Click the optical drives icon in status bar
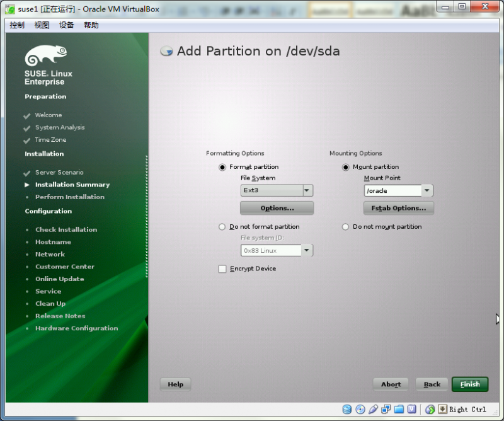This screenshot has width=504, height=421. (x=360, y=409)
